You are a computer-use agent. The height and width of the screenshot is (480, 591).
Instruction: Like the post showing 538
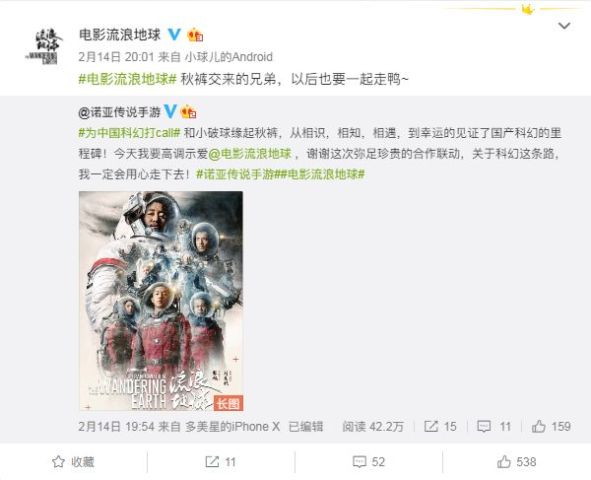click(516, 462)
